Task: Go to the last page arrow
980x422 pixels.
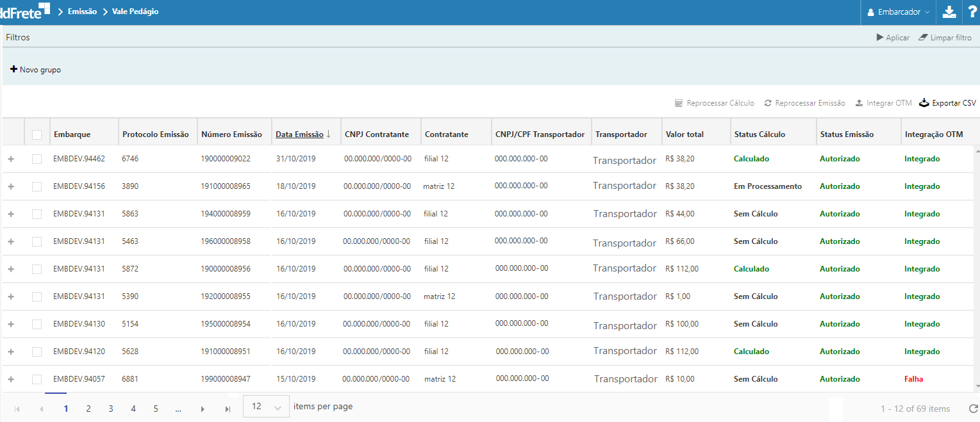Action: click(228, 409)
